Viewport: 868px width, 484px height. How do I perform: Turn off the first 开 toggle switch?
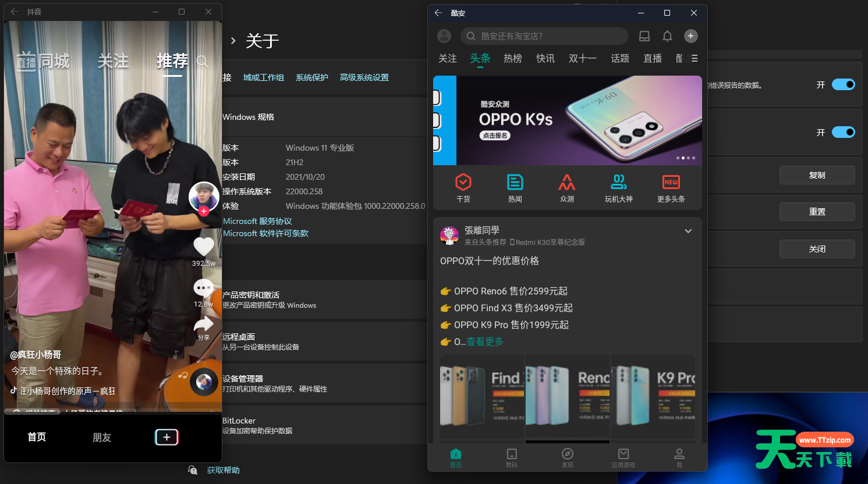pyautogui.click(x=843, y=84)
